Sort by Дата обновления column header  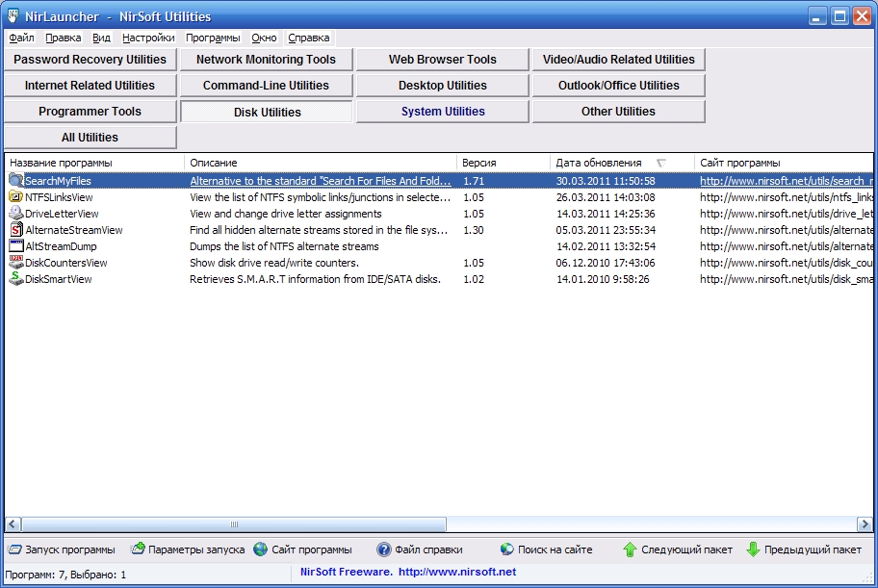[622, 163]
